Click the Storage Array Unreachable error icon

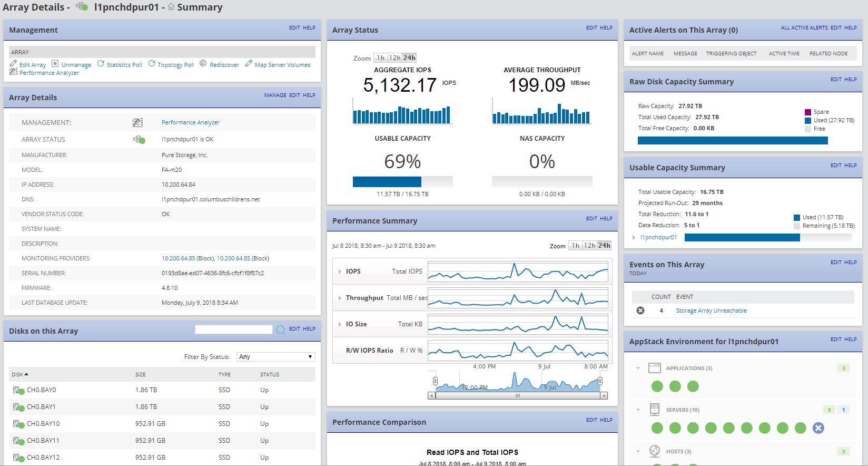640,310
